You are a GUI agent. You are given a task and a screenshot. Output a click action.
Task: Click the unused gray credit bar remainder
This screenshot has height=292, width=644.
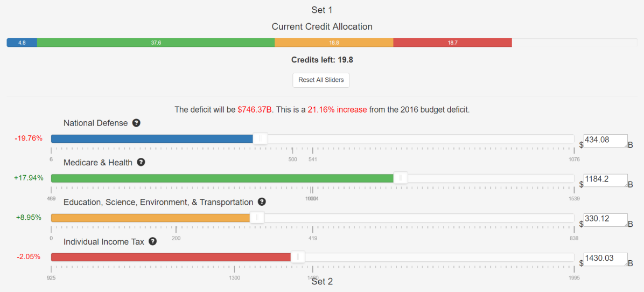pyautogui.click(x=574, y=43)
